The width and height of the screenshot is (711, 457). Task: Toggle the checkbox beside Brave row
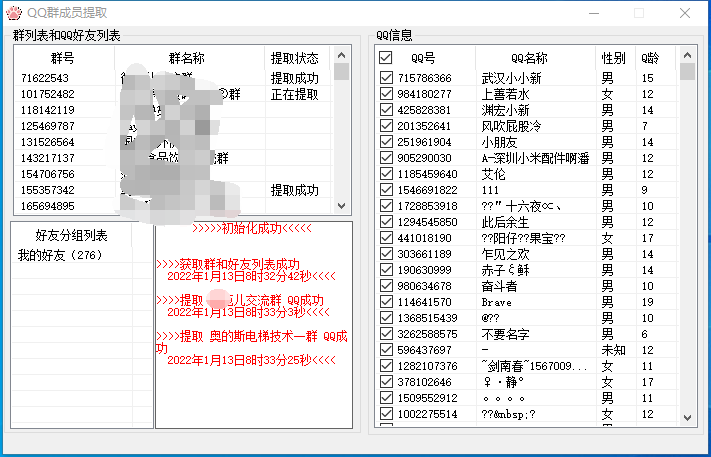(386, 301)
